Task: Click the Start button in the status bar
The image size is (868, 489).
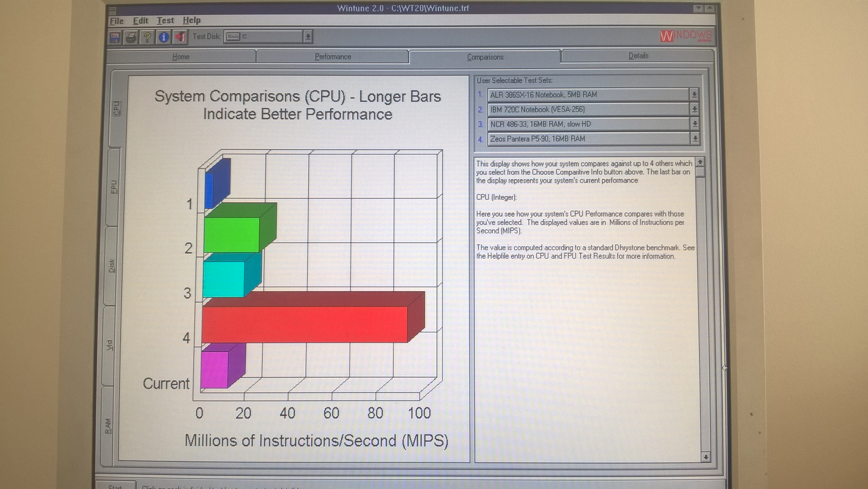Action: coord(116,486)
